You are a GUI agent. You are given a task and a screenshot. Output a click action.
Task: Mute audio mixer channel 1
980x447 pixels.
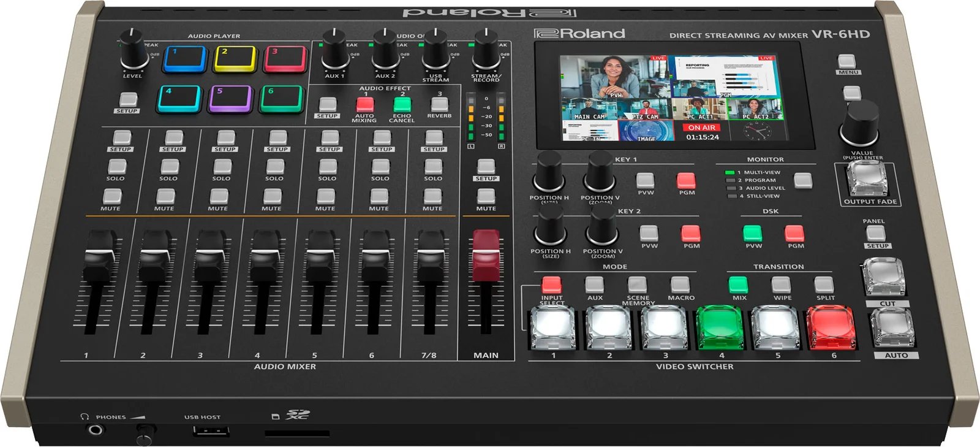point(111,196)
